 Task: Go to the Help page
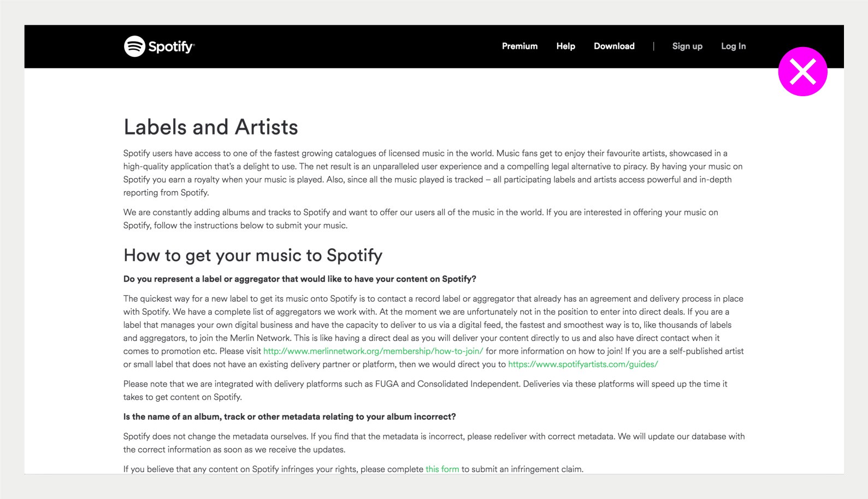[x=565, y=46]
